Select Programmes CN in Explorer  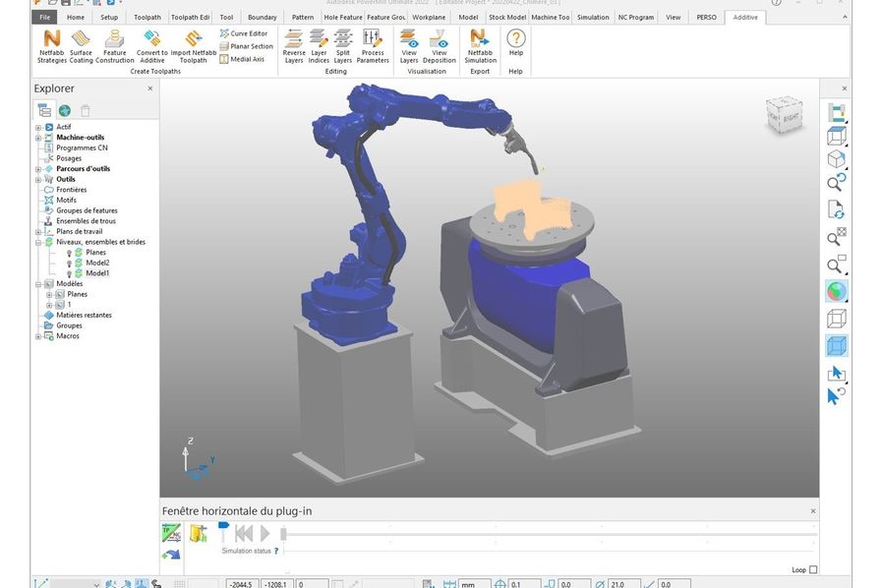[82, 147]
